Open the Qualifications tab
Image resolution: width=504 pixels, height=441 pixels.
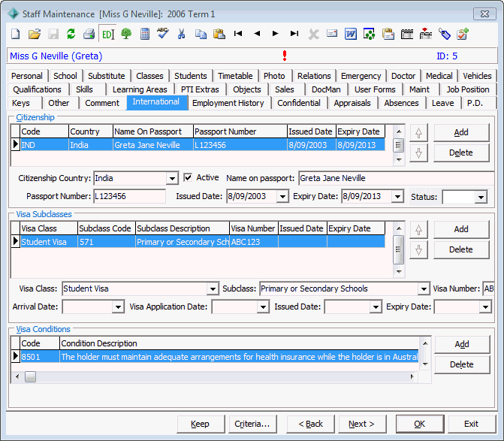coord(38,89)
